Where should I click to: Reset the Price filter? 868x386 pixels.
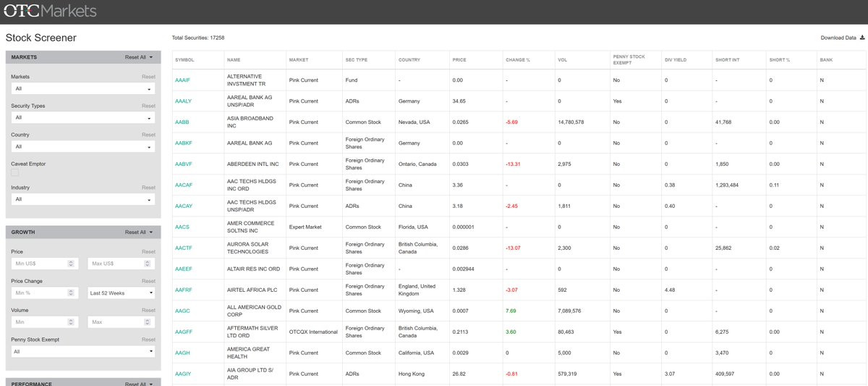(148, 251)
